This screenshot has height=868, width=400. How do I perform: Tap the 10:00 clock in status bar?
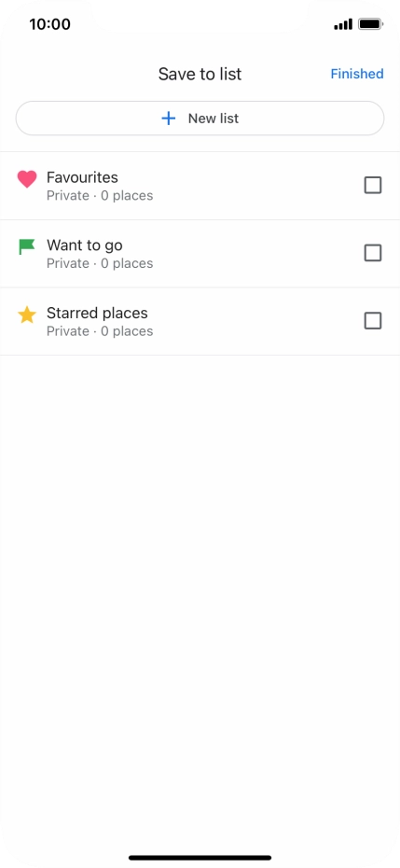point(49,24)
